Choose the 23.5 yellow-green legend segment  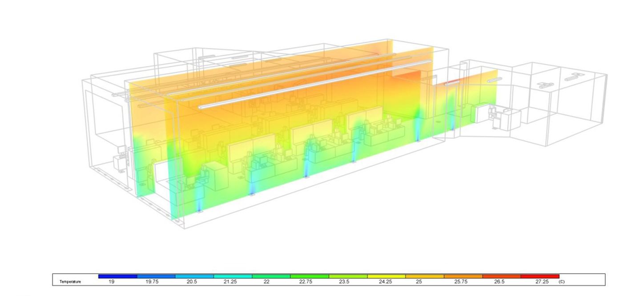click(348, 276)
